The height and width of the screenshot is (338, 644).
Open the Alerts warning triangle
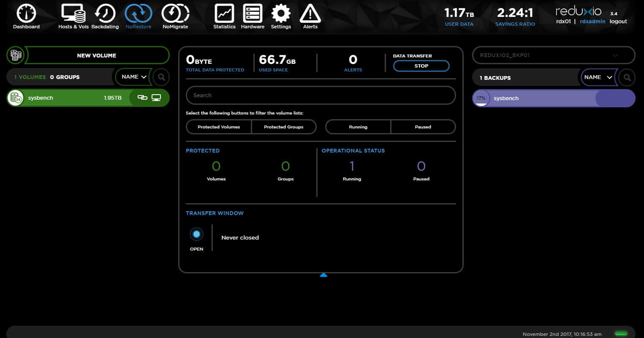(310, 13)
